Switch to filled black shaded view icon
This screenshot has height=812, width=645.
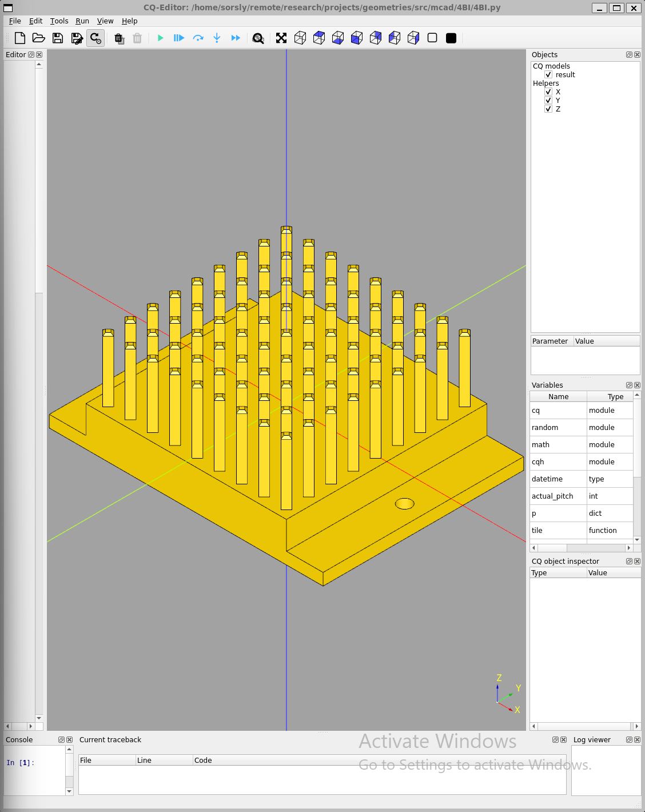[451, 38]
